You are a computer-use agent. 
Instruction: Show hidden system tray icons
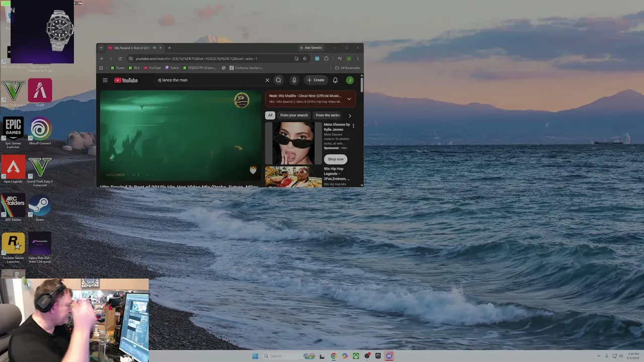click(x=599, y=356)
